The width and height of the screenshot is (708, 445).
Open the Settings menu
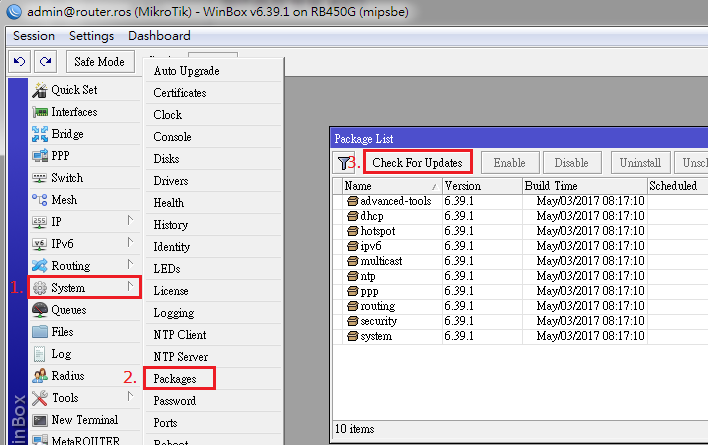pyautogui.click(x=92, y=36)
